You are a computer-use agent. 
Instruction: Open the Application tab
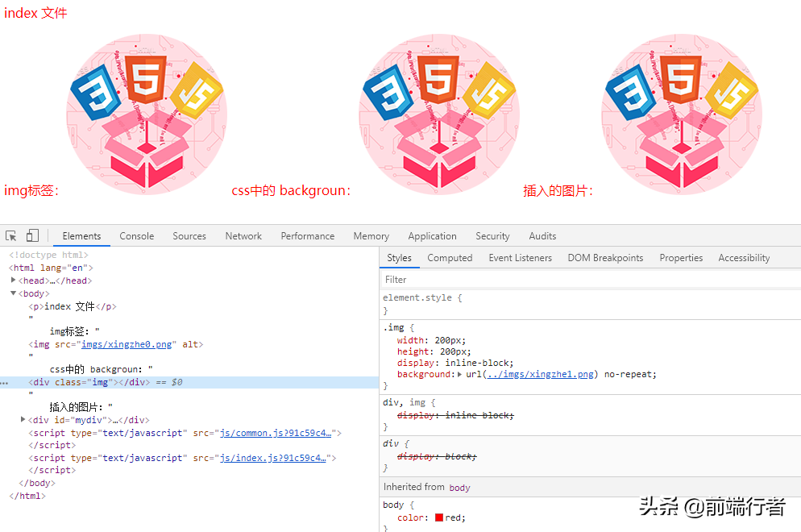(432, 235)
